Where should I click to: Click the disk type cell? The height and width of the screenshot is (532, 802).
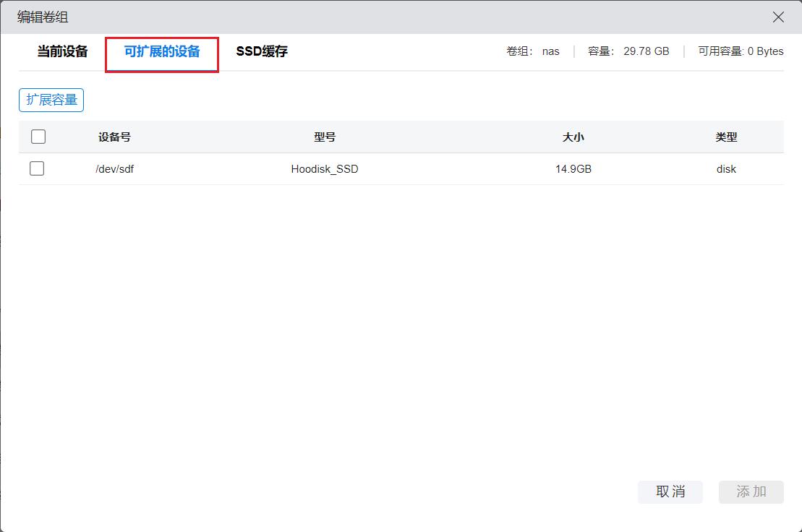click(x=726, y=169)
